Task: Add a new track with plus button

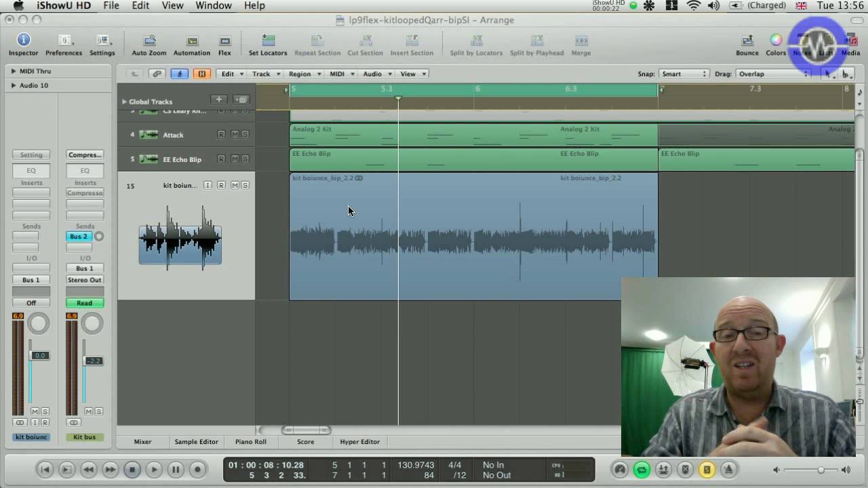Action: tap(218, 100)
